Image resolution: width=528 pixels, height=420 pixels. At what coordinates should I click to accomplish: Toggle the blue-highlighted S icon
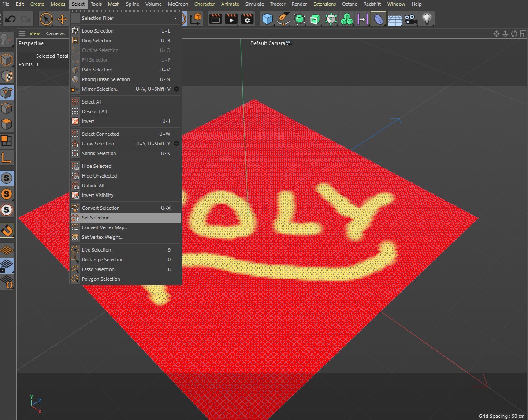pyautogui.click(x=7, y=178)
